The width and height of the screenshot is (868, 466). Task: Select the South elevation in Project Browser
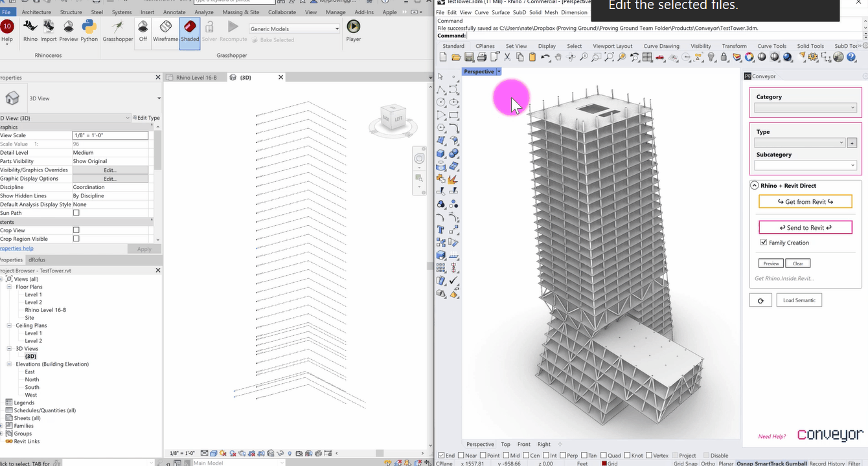[x=32, y=387]
